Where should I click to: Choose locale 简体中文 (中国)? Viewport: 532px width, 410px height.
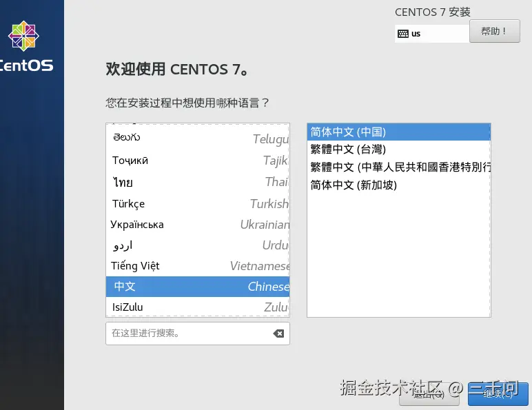(x=399, y=132)
